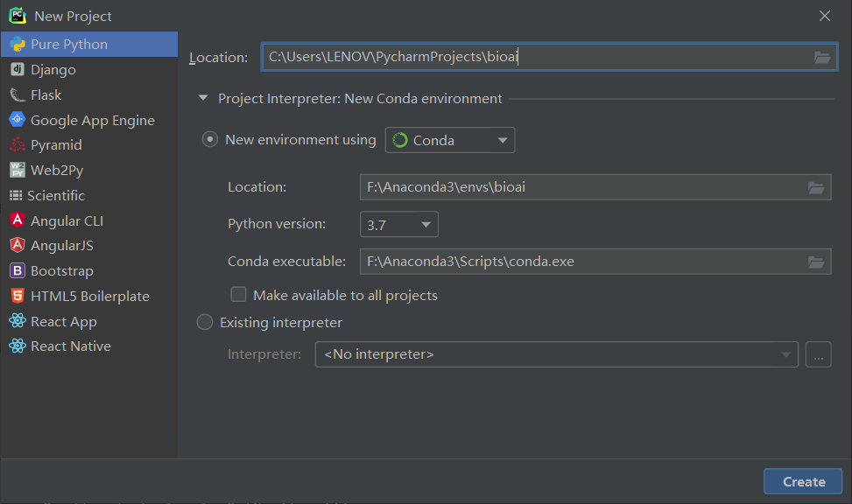Choose Pyramid from the project list
This screenshot has width=852, height=504.
(89, 145)
